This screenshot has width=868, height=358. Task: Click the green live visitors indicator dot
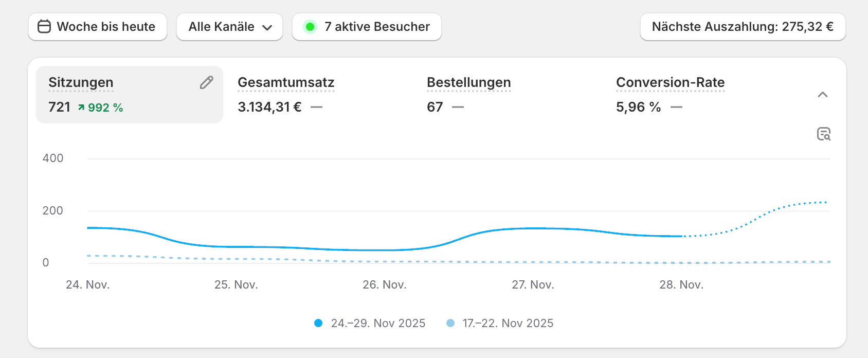pyautogui.click(x=310, y=27)
